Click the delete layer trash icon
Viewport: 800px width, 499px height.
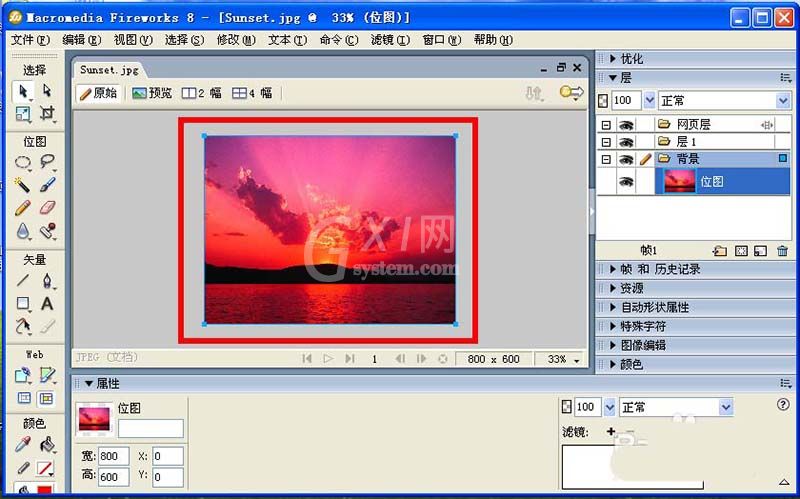tap(782, 251)
